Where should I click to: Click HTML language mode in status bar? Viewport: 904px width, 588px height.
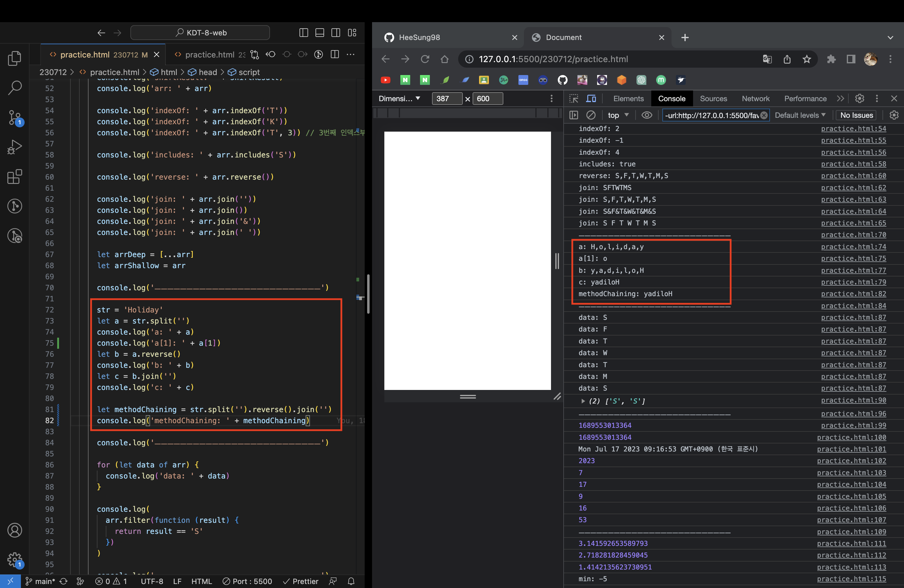(x=201, y=581)
